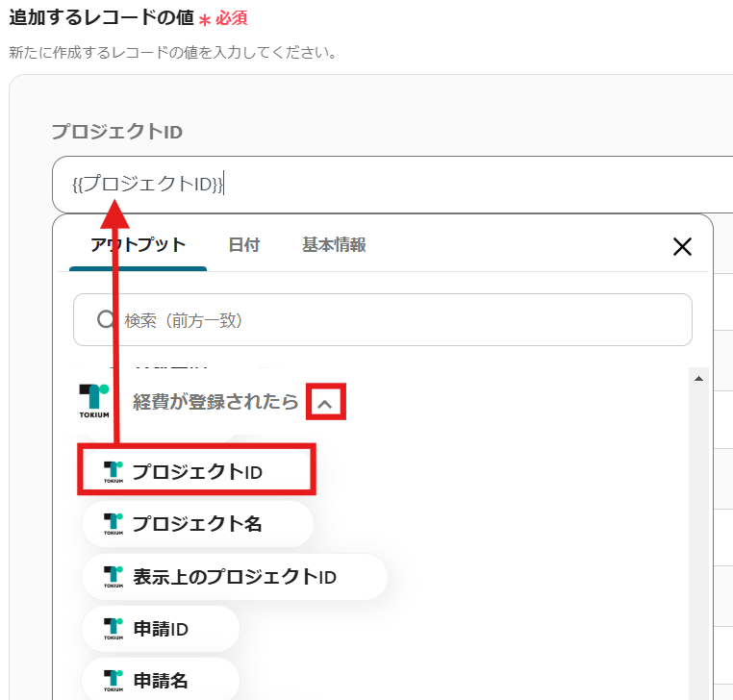Click the TOKIUM icon on 申請名 chip

coord(114,681)
